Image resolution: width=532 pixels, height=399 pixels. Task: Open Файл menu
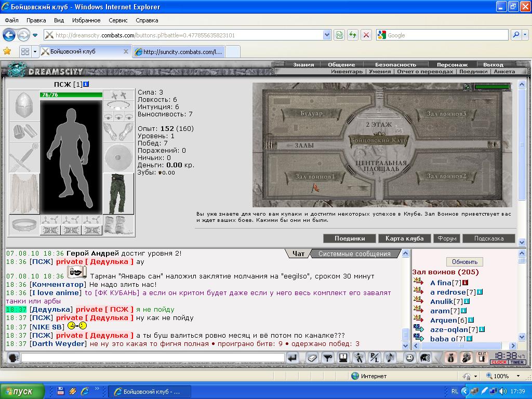coord(11,20)
